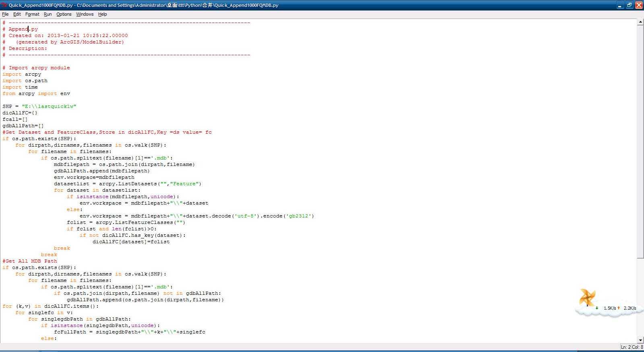The image size is (644, 352).
Task: Click 'fclist = arcpy.ListFeatureClasses("")' line
Action: tap(126, 222)
